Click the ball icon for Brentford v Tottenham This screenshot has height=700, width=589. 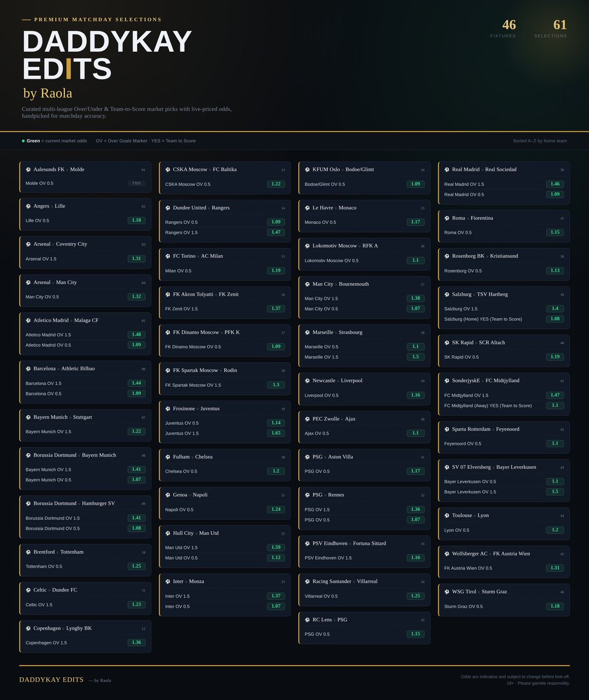[28, 552]
